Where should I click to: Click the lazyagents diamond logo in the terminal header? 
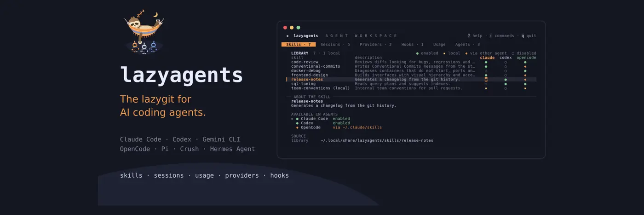287,36
